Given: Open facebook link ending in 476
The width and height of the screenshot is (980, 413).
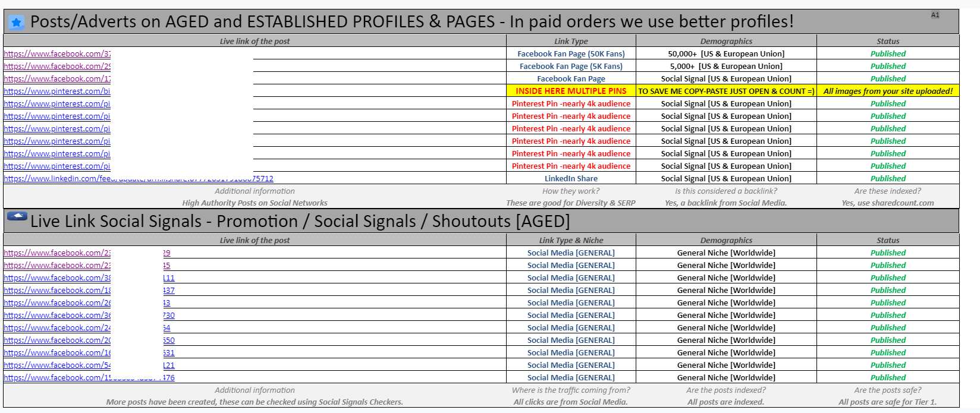Looking at the screenshot, I should pyautogui.click(x=89, y=377).
